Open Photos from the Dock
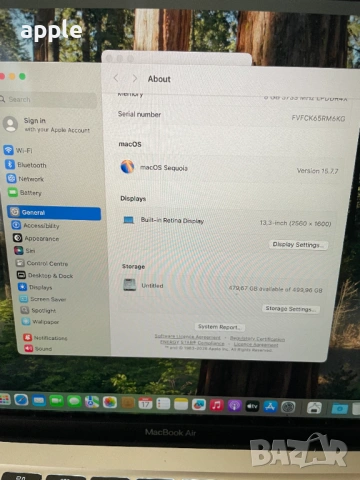This screenshot has height=480, width=360. tap(110, 402)
